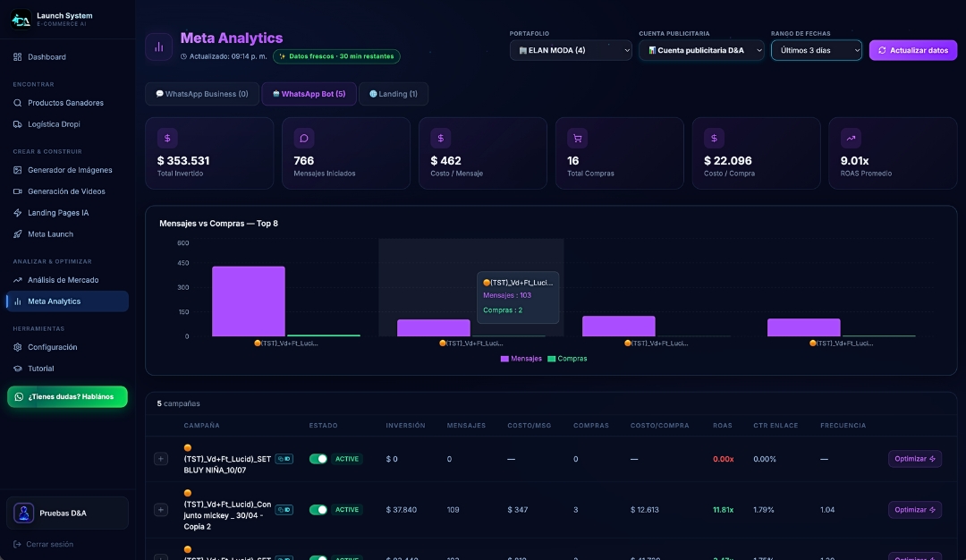Click the Meta Analytics bar chart header icon
The height and width of the screenshot is (560, 966).
click(159, 47)
